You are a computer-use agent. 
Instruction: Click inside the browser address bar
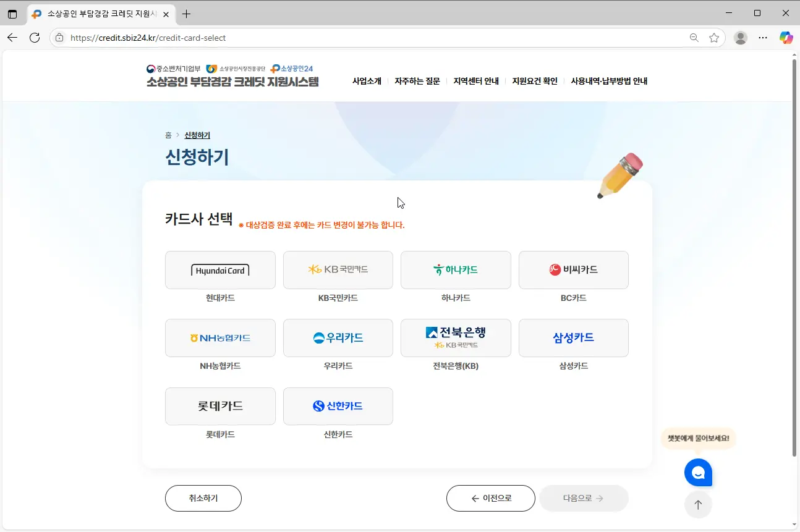[x=371, y=38]
